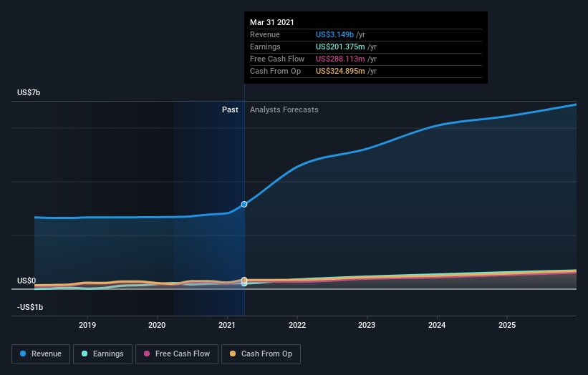Viewport: 588px width, 375px height.
Task: Click the US$201.375m earnings value
Action: [340, 47]
